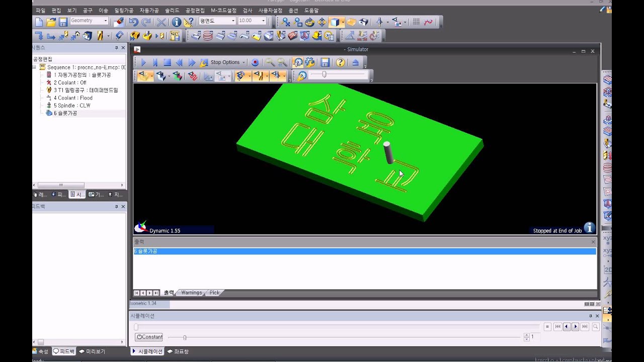Viewport: 644px width, 362px height.
Task: Click the zoom magnifier icon in Simulator toolbar
Action: [x=270, y=62]
